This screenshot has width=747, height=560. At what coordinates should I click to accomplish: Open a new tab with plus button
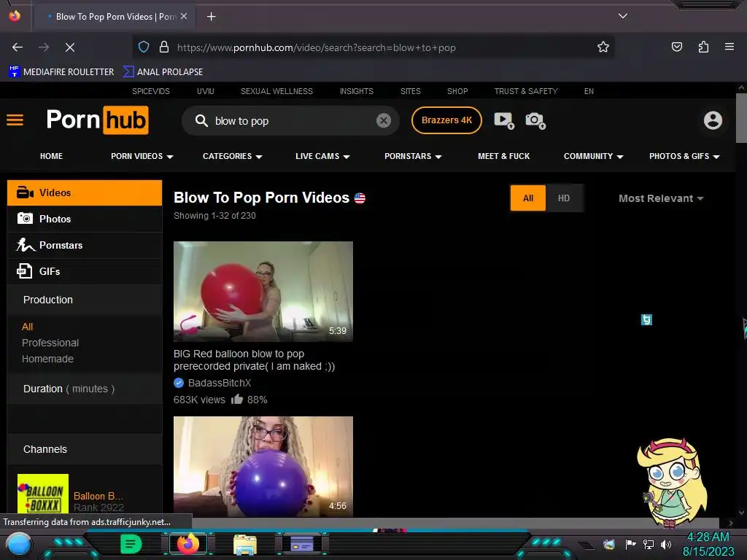coord(212,17)
